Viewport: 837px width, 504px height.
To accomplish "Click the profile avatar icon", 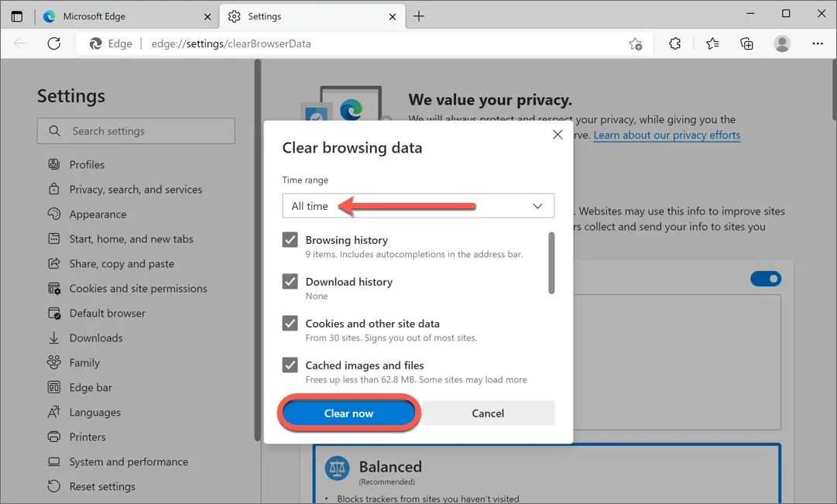I will [x=781, y=43].
